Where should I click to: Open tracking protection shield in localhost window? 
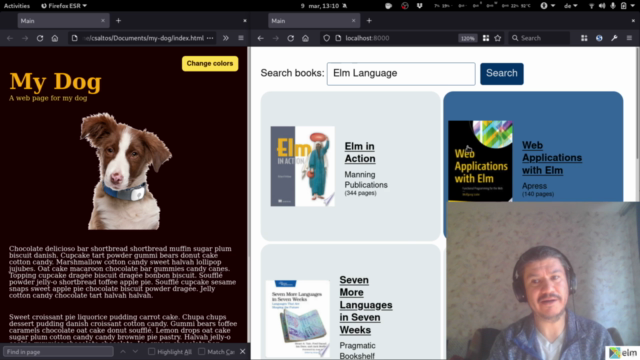click(x=327, y=38)
